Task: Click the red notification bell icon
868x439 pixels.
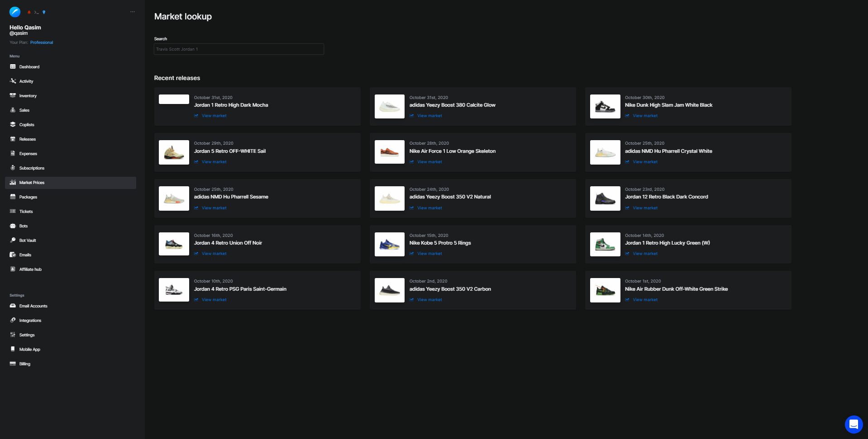Action: coord(29,12)
